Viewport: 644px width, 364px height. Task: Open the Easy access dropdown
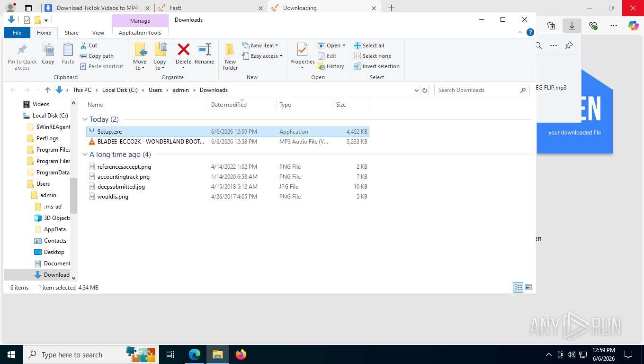(x=262, y=56)
